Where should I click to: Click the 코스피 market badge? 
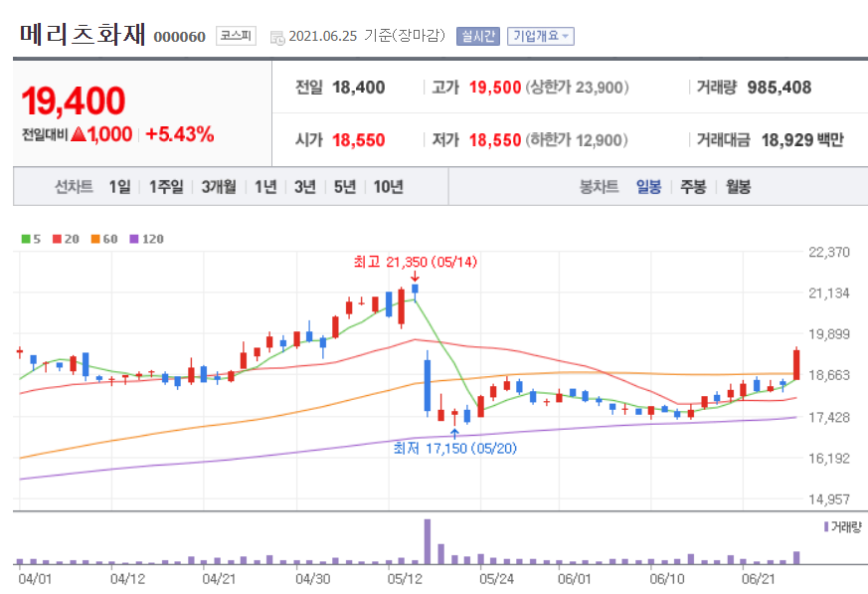(x=236, y=36)
